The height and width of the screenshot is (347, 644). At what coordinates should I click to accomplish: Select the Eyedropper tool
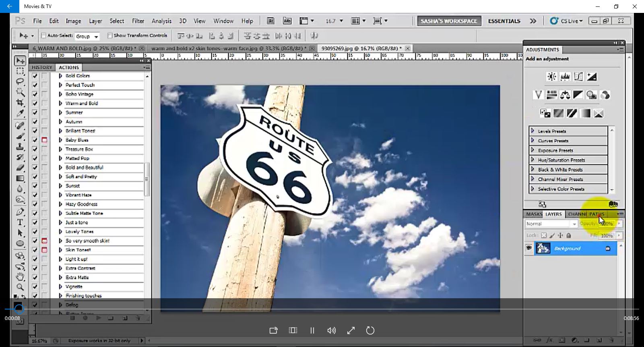click(x=20, y=113)
